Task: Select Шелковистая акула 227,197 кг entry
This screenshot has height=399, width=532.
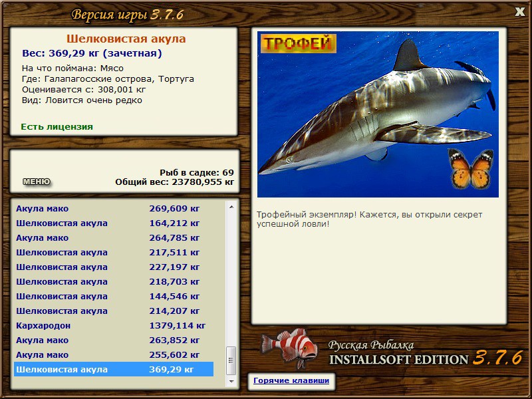Action: (114, 267)
